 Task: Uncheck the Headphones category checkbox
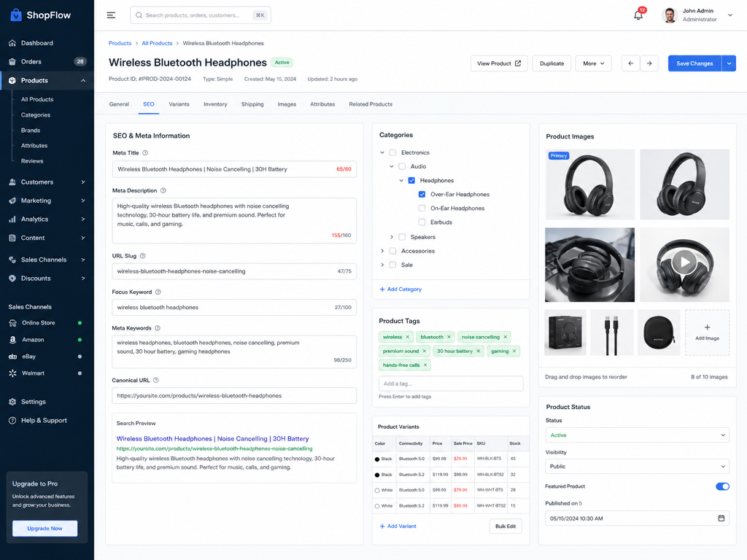tap(411, 181)
